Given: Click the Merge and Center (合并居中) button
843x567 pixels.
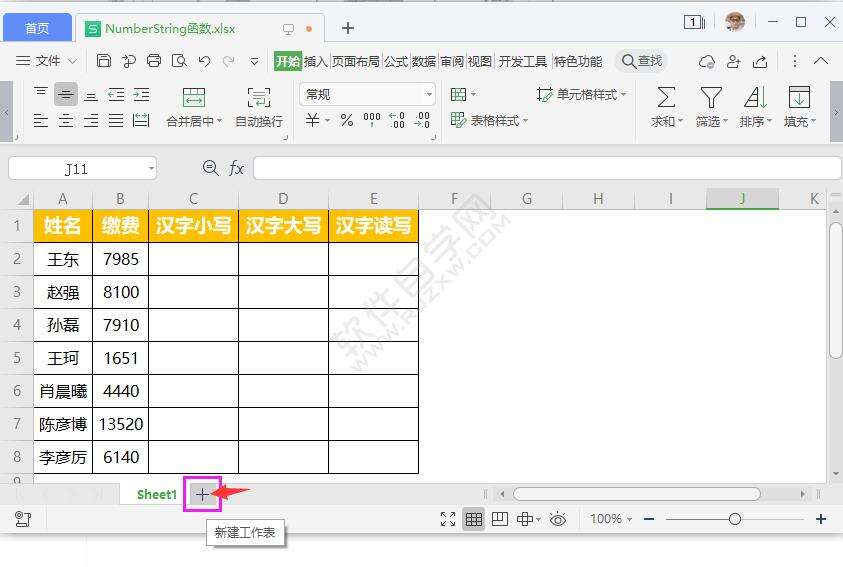Looking at the screenshot, I should 193,106.
